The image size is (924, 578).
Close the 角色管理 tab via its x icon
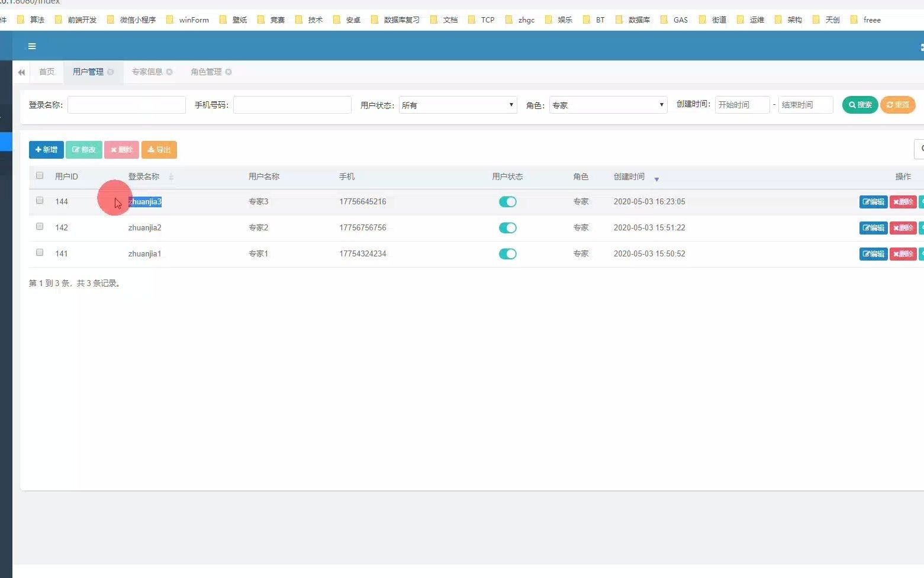click(x=228, y=72)
